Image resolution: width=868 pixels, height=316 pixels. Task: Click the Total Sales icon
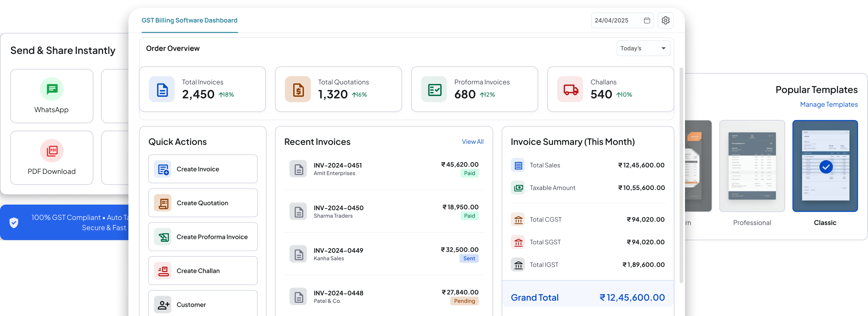tap(518, 165)
